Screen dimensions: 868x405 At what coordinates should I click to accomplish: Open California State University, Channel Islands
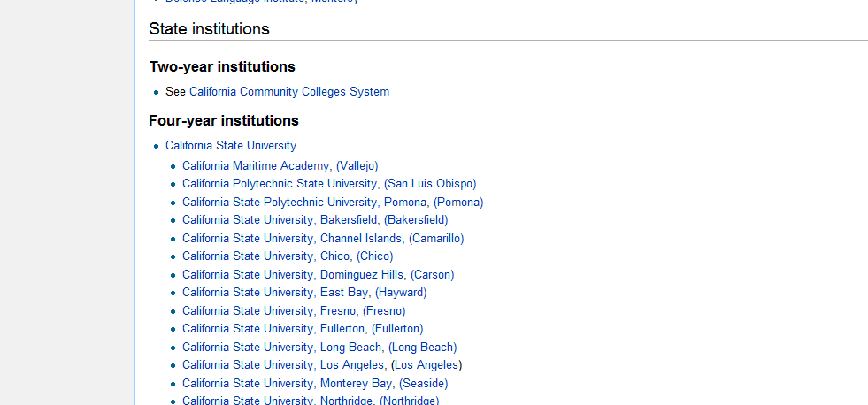coord(292,239)
